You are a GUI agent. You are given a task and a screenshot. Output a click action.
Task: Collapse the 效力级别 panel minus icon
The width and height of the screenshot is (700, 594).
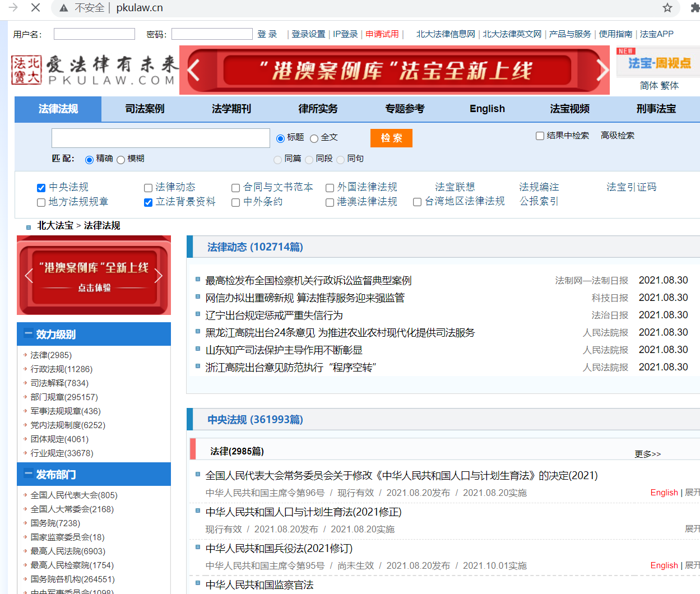point(28,333)
